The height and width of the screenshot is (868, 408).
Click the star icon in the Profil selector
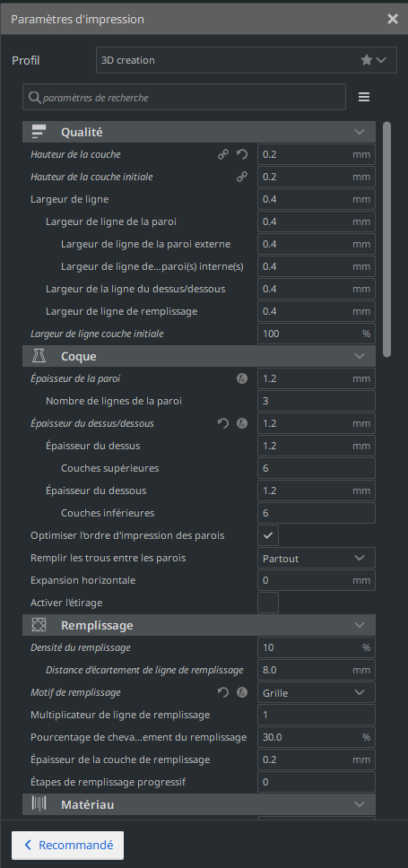coord(367,60)
